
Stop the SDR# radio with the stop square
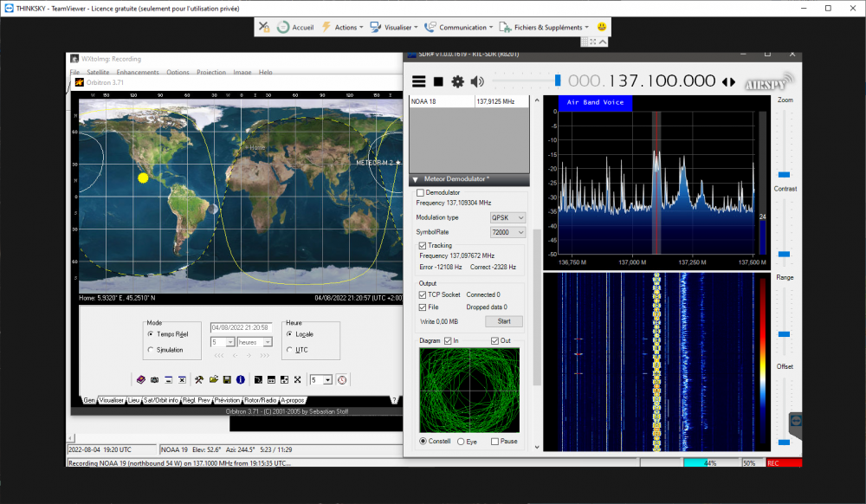(438, 81)
